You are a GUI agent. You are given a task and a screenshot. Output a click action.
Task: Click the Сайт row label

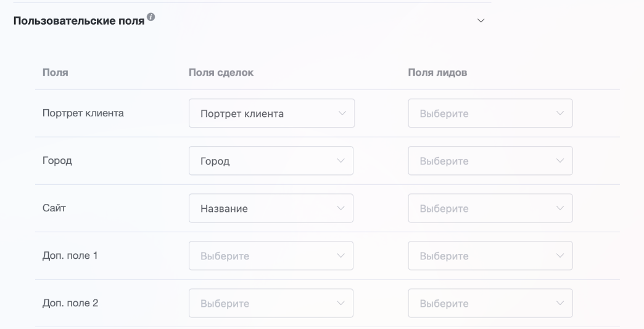[54, 208]
